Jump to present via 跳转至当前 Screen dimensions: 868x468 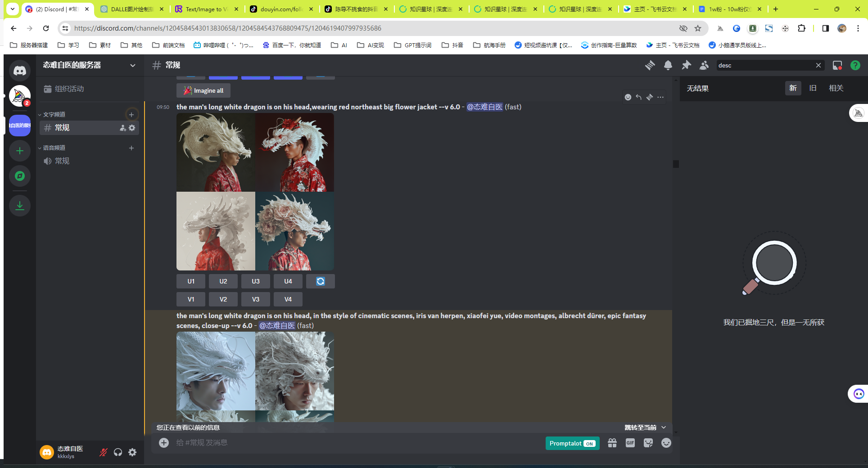tap(640, 427)
